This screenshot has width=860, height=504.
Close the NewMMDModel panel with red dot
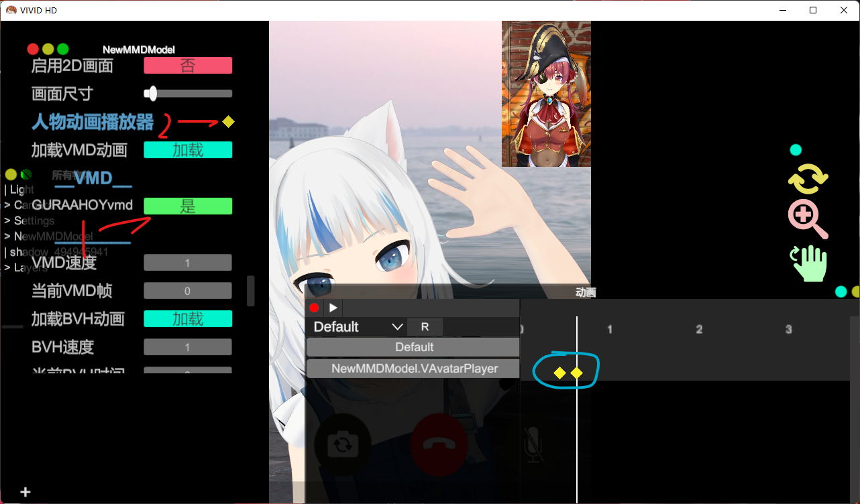pyautogui.click(x=33, y=49)
